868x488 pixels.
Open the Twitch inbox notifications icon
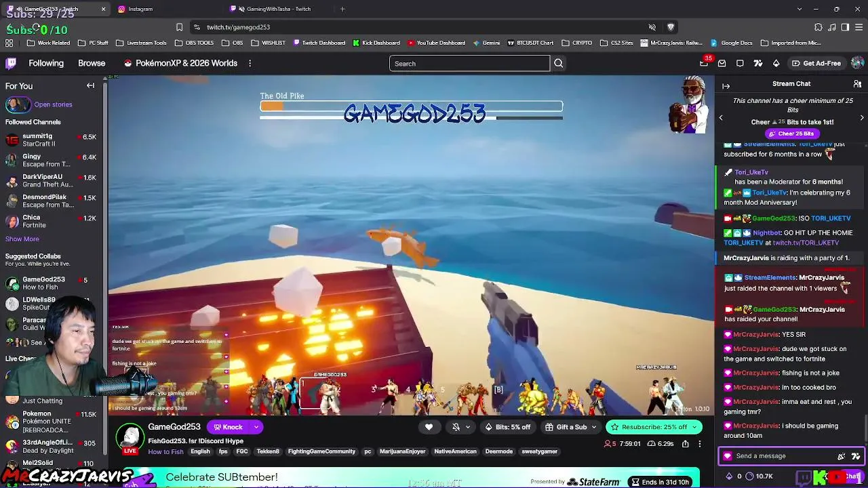pyautogui.click(x=722, y=63)
